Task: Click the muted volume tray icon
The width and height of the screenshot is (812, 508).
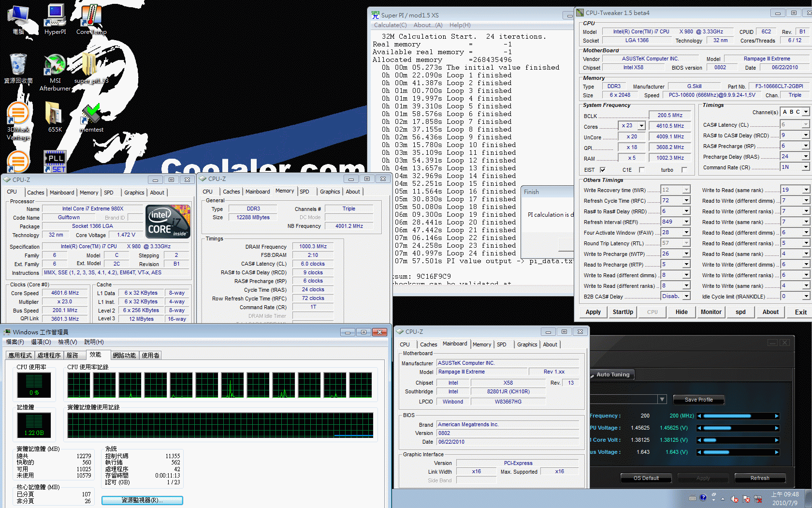Action: coord(735,498)
